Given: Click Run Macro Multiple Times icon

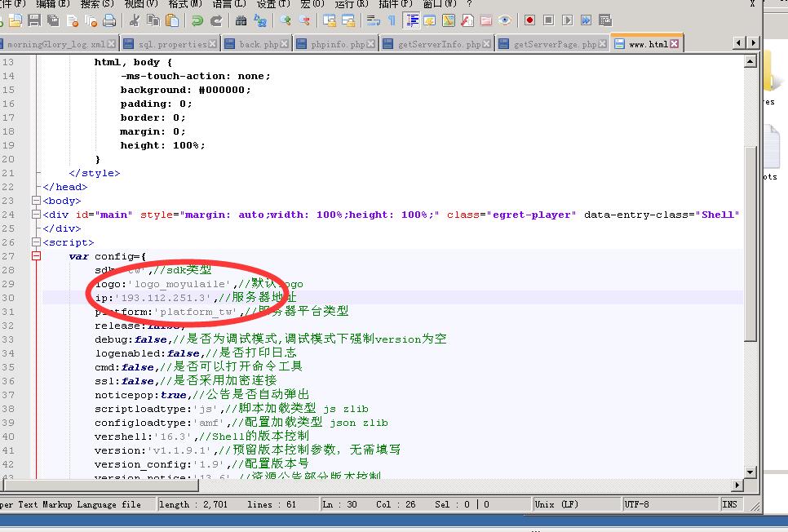Looking at the screenshot, I should point(586,20).
